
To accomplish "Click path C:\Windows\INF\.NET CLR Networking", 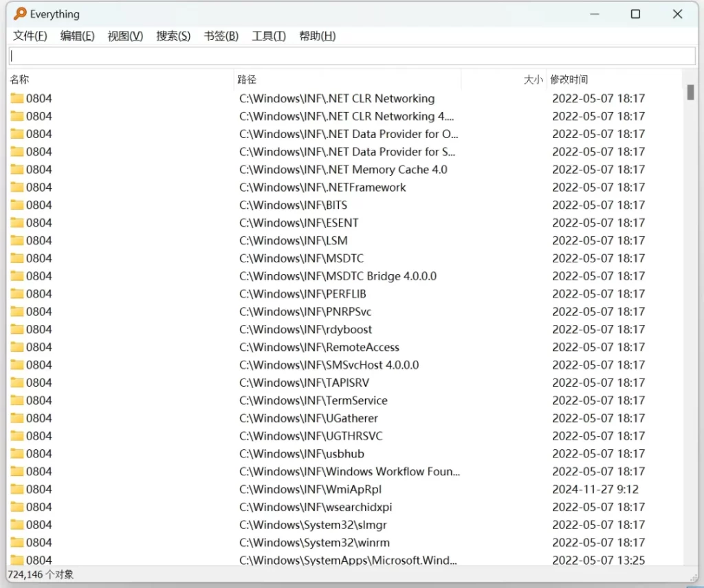I will pyautogui.click(x=337, y=98).
